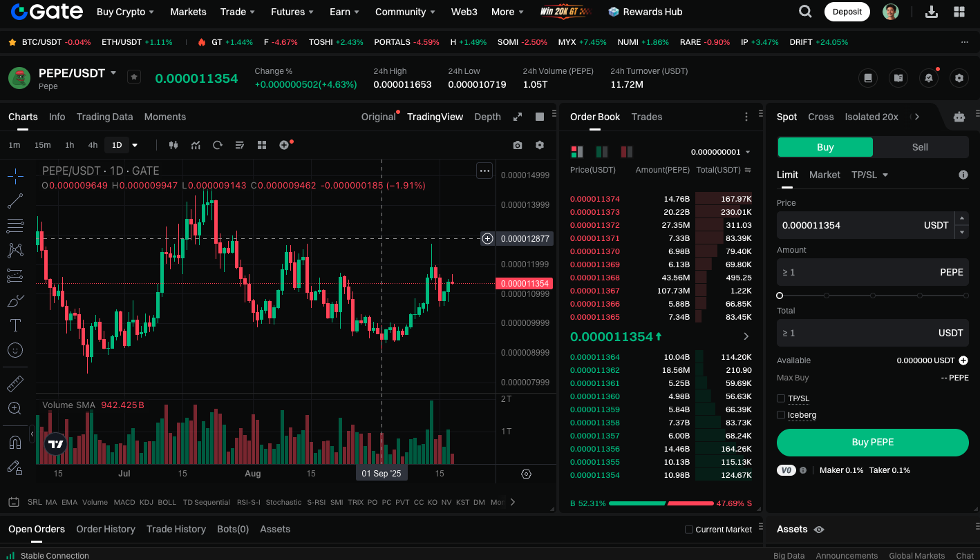Open ticker bar more options ellipsis
The height and width of the screenshot is (560, 980).
(x=965, y=42)
